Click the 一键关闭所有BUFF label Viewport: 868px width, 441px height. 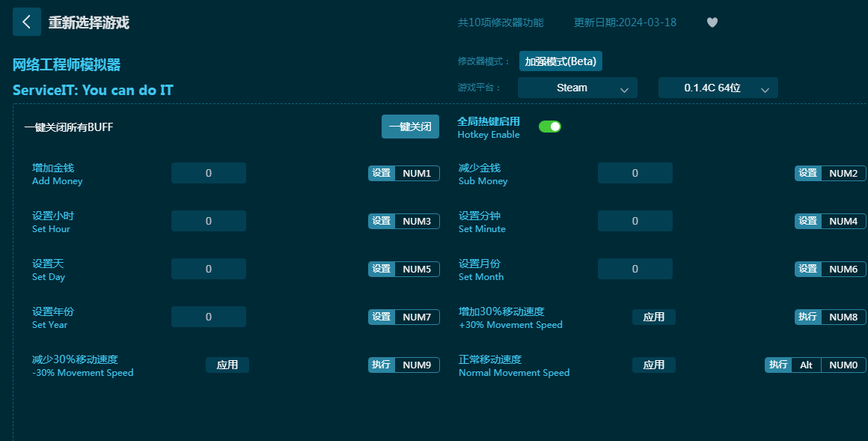tap(69, 127)
